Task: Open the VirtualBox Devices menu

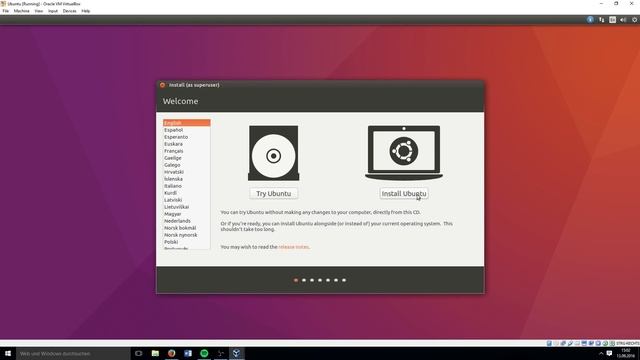Action: (69, 11)
